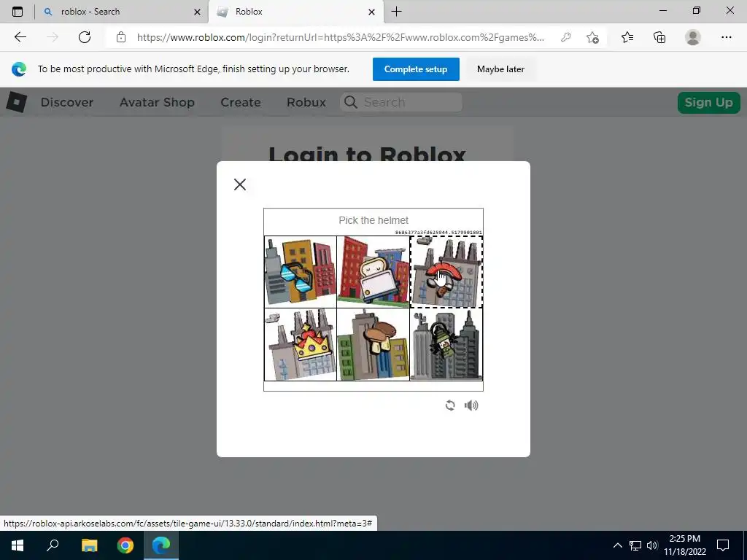This screenshot has width=747, height=560.
Task: Click the address bar URL
Action: 340,37
